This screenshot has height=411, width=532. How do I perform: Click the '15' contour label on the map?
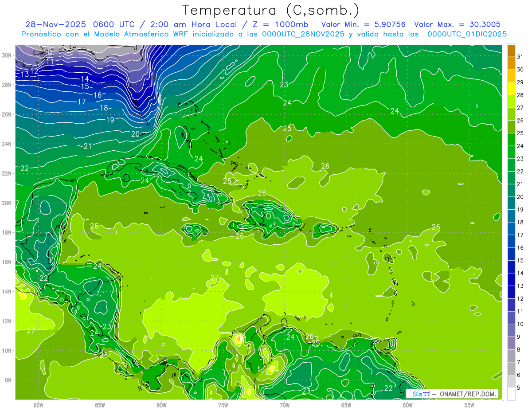pyautogui.click(x=85, y=86)
